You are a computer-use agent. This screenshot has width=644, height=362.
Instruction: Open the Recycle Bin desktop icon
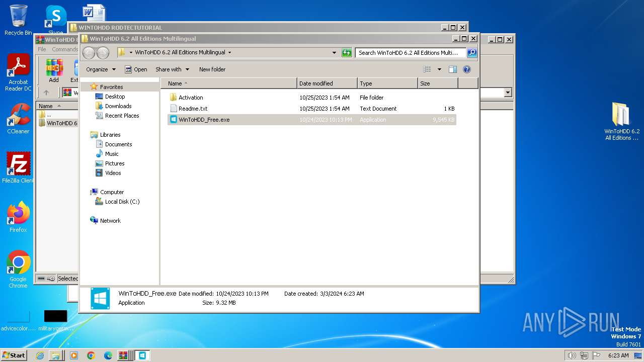[18, 20]
